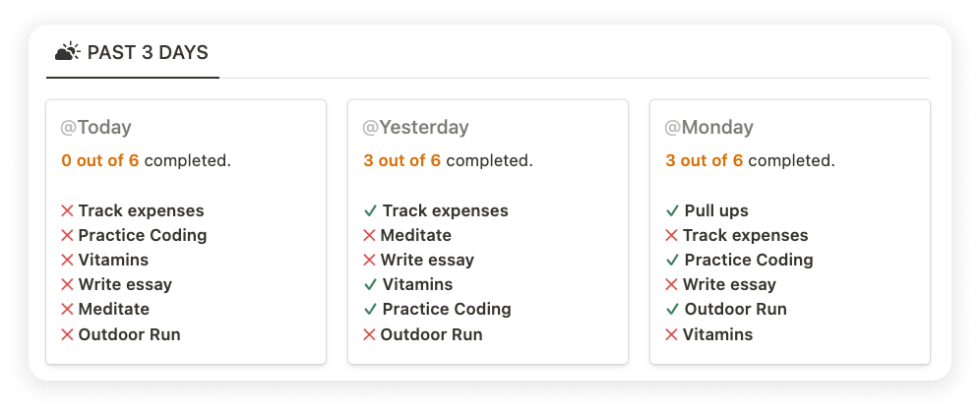The height and width of the screenshot is (413, 980).
Task: Click the green check beside Yesterday's Vitamins
Action: pyautogui.click(x=370, y=284)
